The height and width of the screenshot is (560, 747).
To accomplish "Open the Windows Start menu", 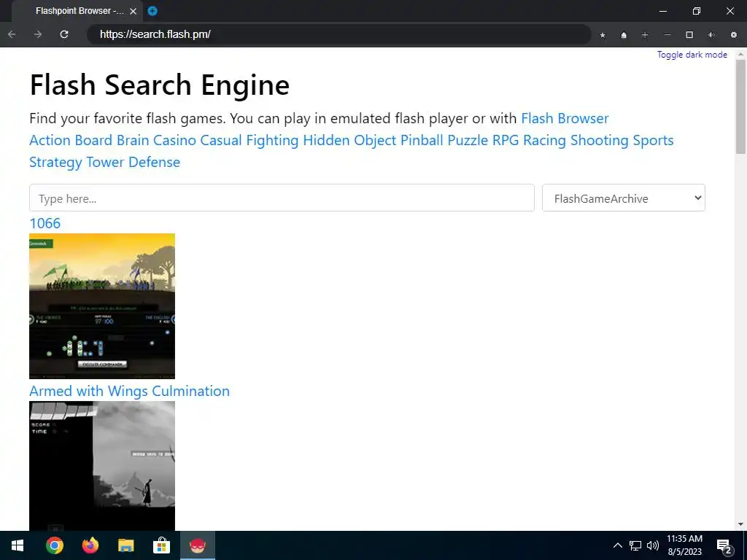I will pos(18,545).
